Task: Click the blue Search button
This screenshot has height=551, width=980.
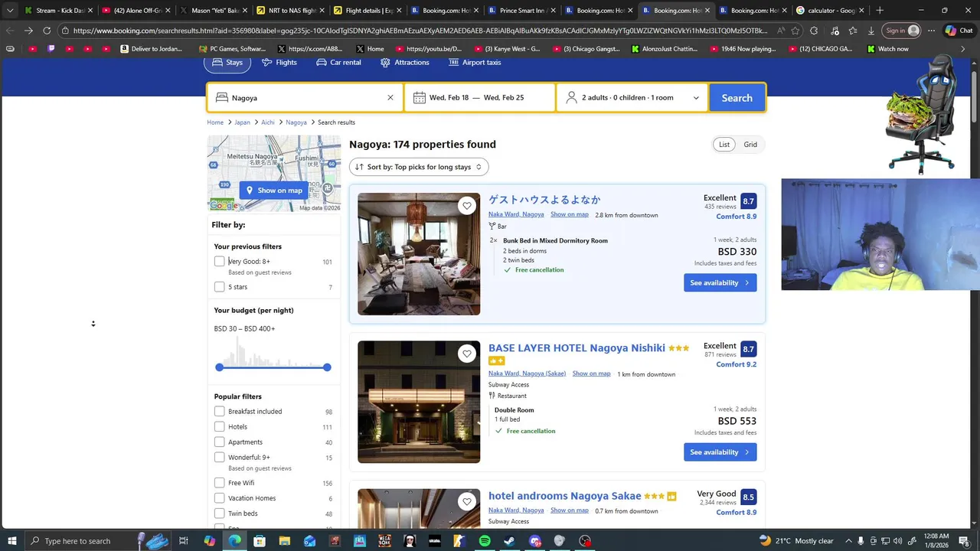Action: point(737,98)
